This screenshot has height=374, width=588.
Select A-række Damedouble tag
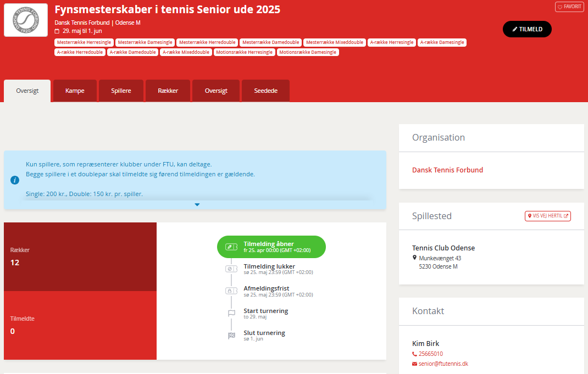(x=133, y=52)
